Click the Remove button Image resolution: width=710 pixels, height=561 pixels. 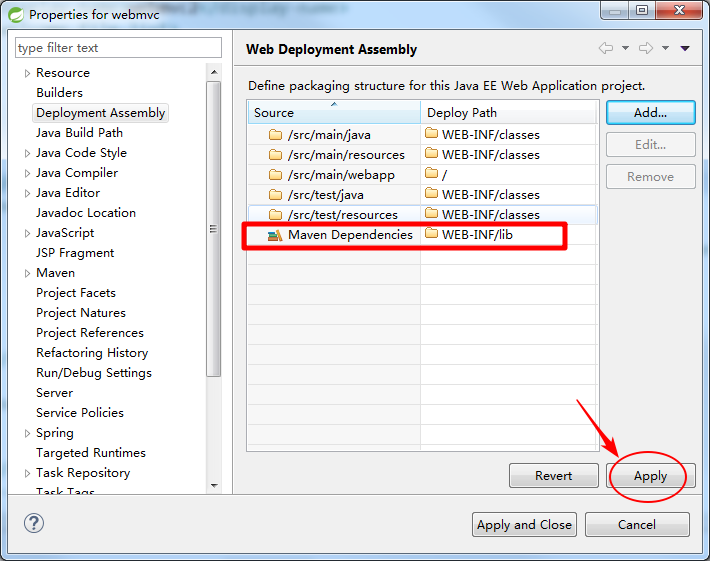pos(650,177)
